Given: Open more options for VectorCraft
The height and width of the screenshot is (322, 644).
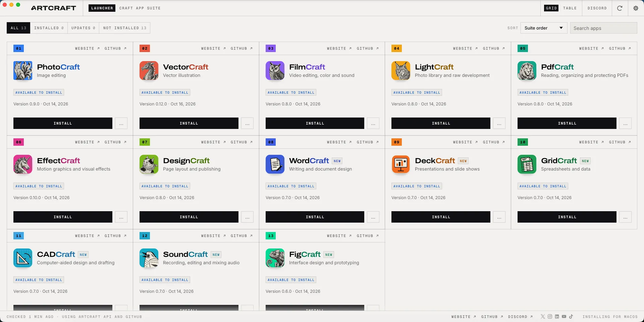Looking at the screenshot, I should coord(247,123).
